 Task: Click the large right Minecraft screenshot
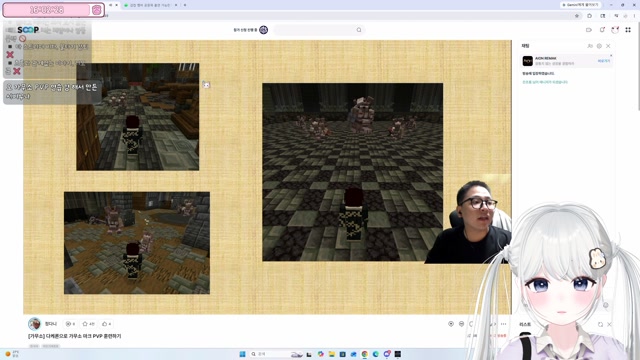click(x=353, y=172)
